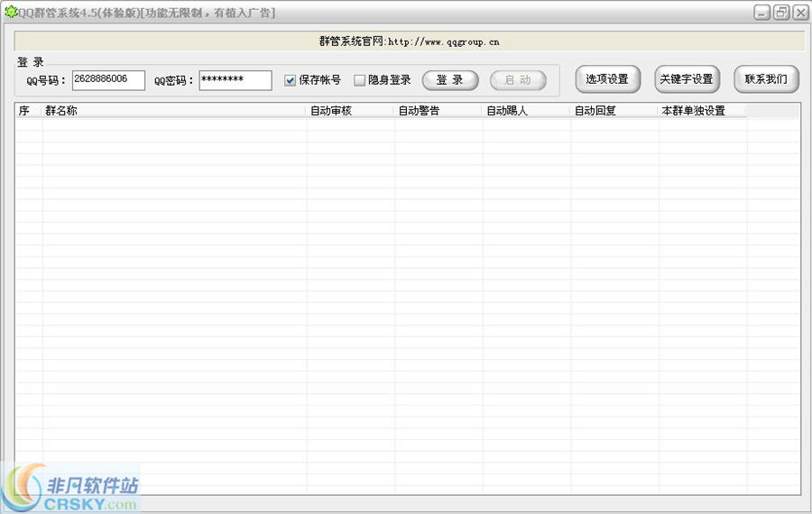Uncheck the 保存帐号 checkbox
Viewport: 812px width, 514px height.
point(290,80)
